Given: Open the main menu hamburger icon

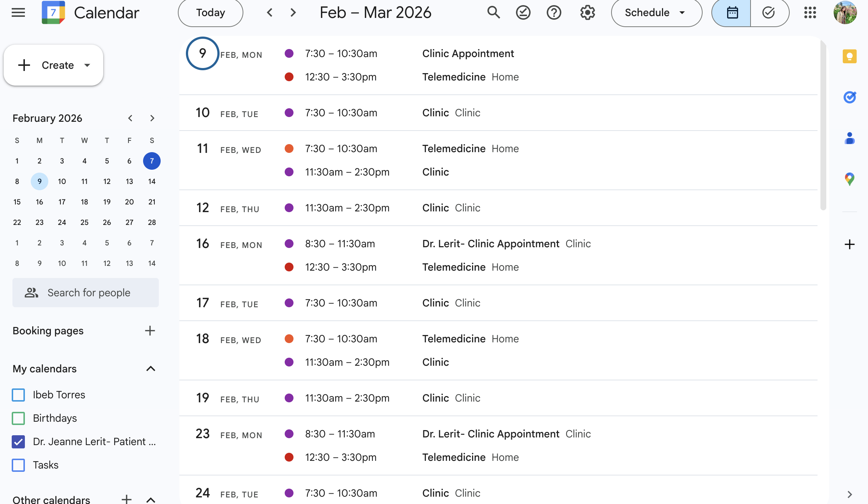Looking at the screenshot, I should (18, 13).
